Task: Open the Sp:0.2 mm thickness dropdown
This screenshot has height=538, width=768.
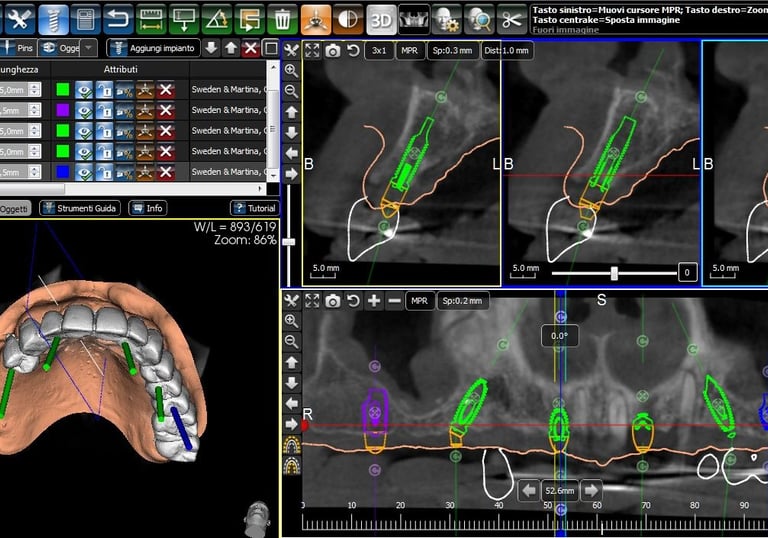Action: tap(462, 301)
